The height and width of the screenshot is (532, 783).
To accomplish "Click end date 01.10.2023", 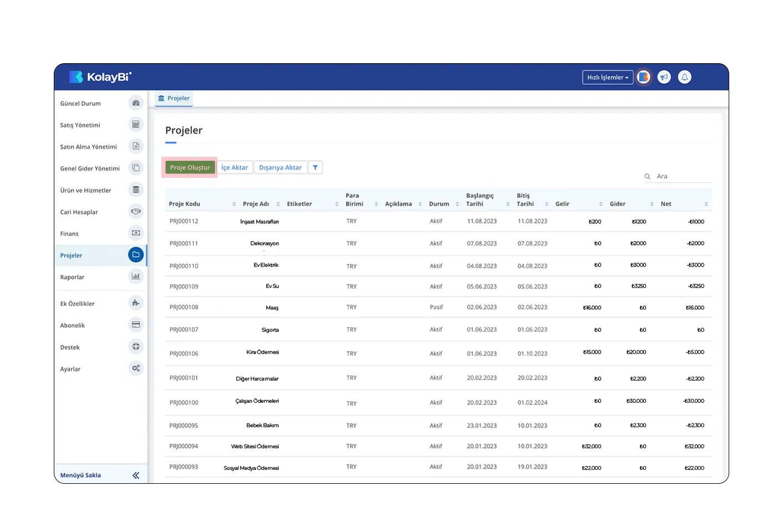I will [x=532, y=354].
